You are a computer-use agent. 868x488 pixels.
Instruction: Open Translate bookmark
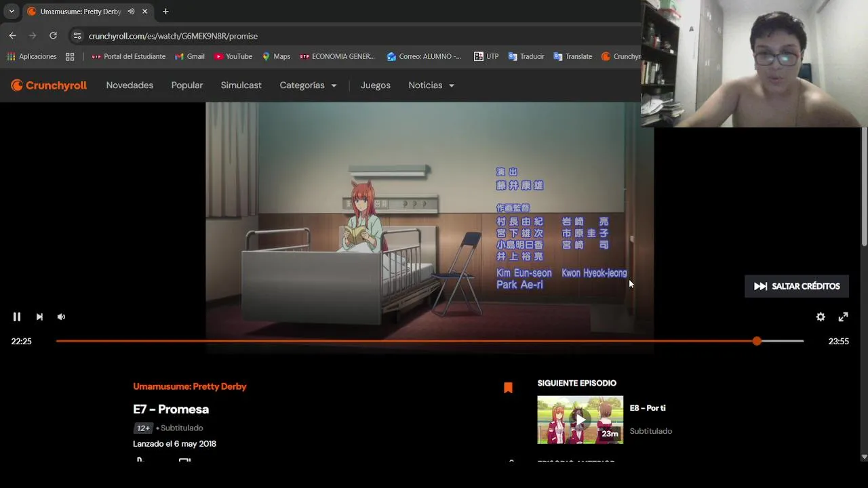coord(573,56)
